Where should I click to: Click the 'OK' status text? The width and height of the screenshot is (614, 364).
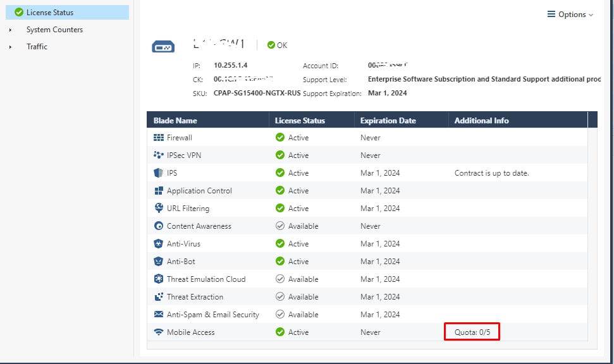pos(282,45)
